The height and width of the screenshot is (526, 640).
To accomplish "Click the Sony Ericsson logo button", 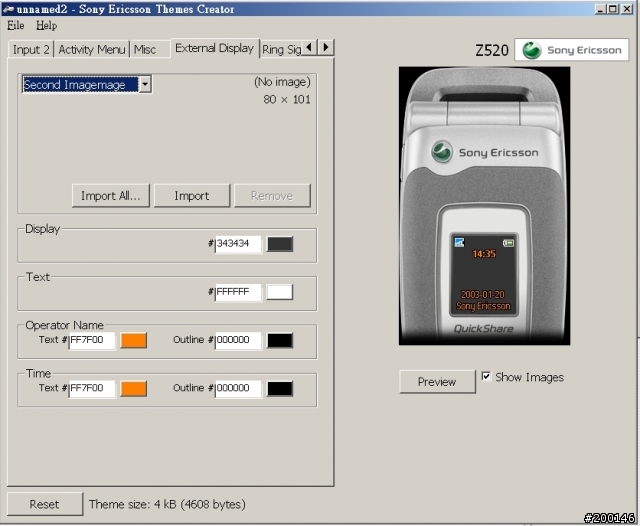I will (571, 50).
